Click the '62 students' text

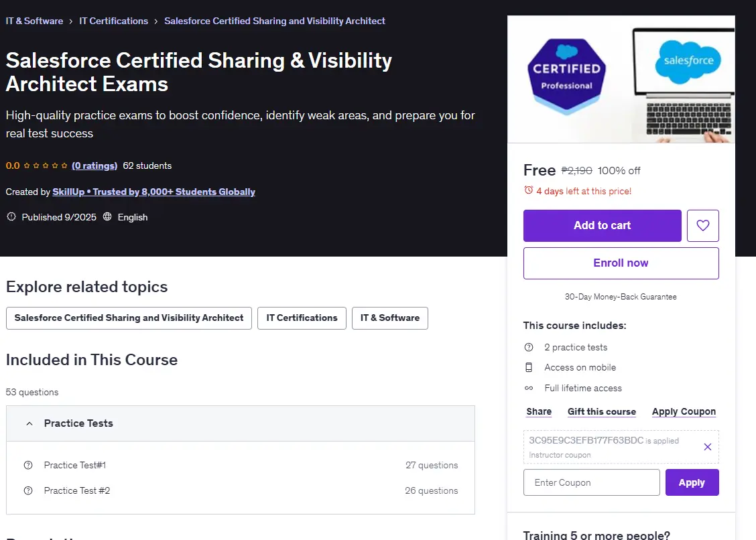coord(147,165)
